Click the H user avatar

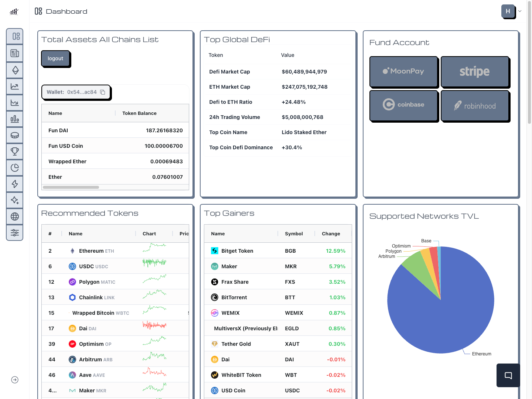(x=508, y=11)
